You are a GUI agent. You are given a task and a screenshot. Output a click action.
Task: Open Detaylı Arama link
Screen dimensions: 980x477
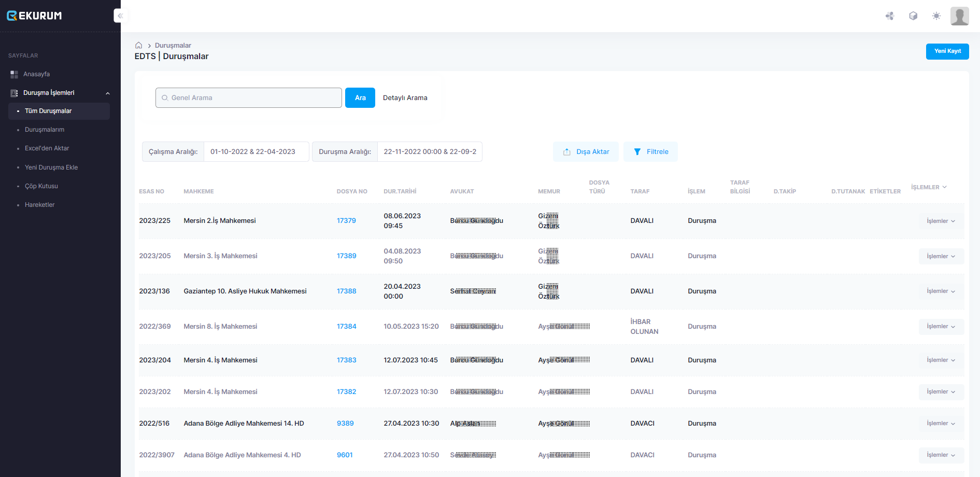[405, 97]
